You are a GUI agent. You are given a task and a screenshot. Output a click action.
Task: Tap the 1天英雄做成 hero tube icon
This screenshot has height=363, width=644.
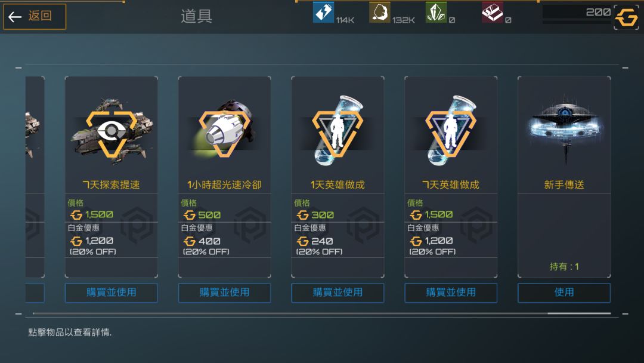[338, 131]
